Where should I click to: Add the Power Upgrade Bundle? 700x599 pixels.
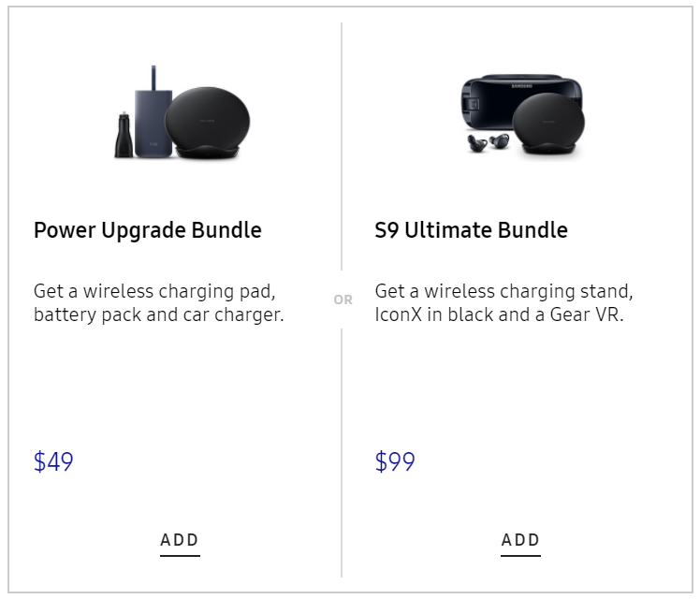tap(180, 540)
